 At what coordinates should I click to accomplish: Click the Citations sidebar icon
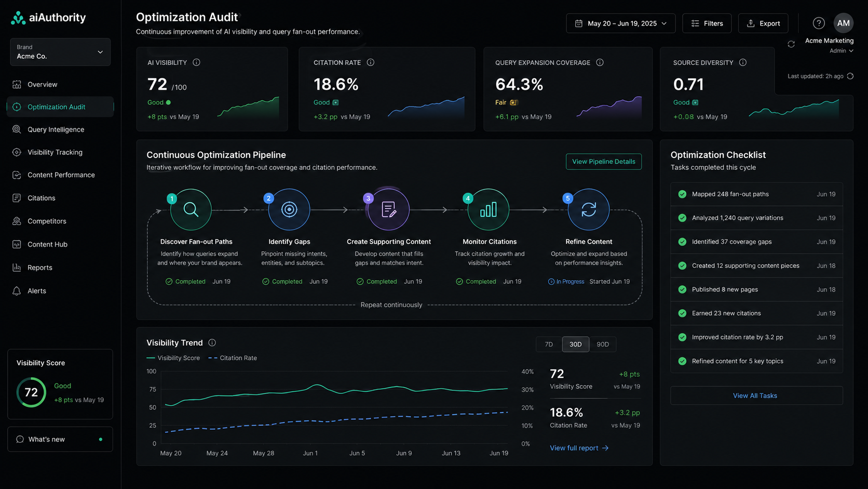pyautogui.click(x=17, y=198)
